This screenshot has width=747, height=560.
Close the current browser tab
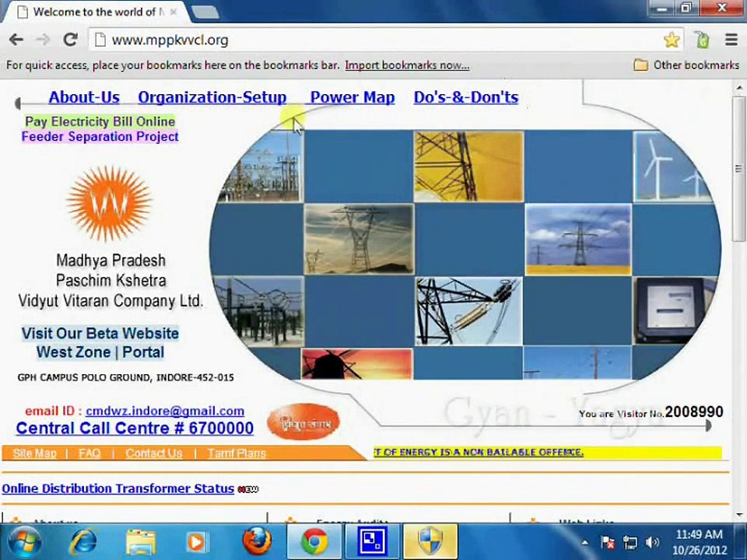click(174, 12)
